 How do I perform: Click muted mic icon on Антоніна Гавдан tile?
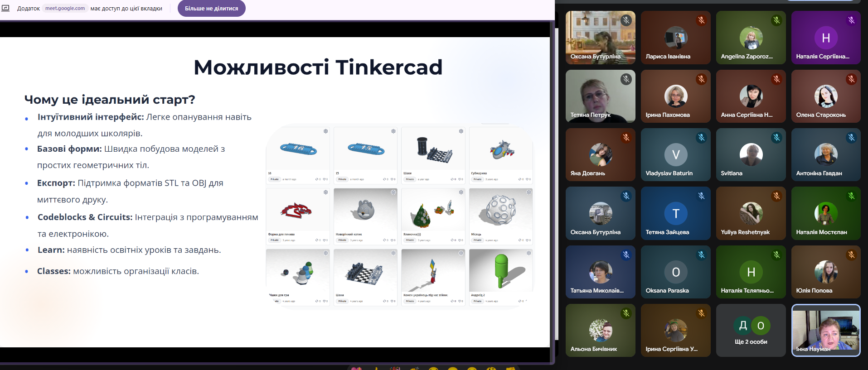851,138
